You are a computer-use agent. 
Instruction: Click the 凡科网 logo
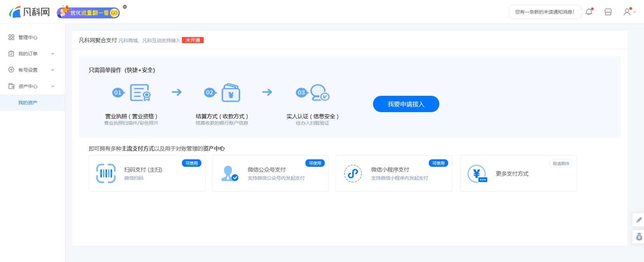(30, 12)
